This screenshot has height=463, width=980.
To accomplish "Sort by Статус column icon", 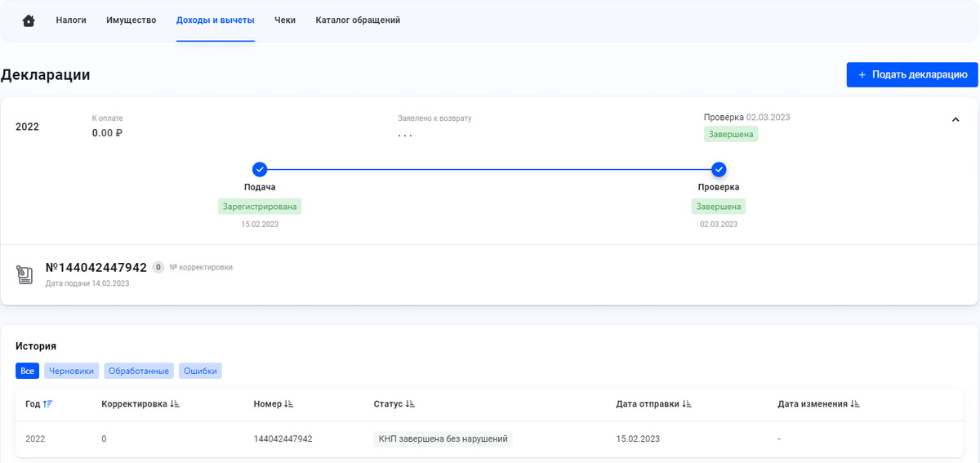I will point(410,404).
